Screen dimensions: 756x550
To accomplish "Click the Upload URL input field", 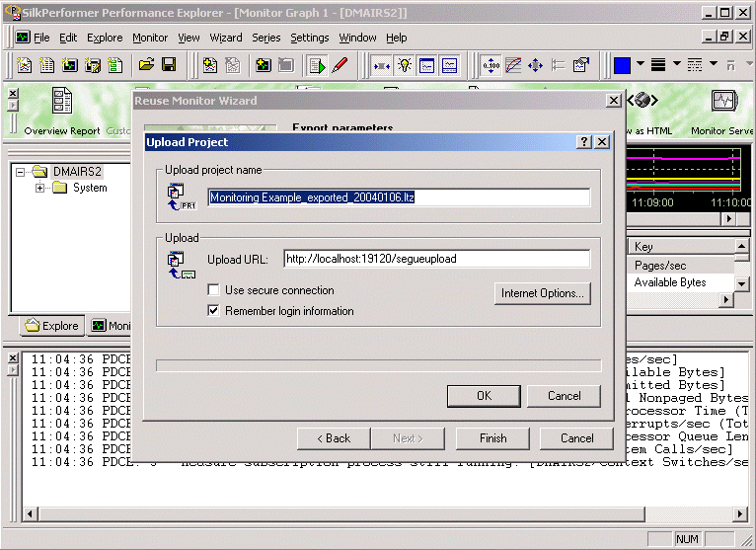I will click(x=437, y=259).
